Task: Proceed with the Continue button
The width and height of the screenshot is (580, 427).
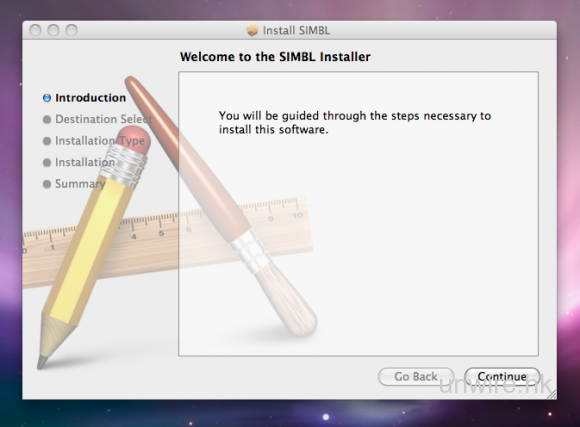Action: pyautogui.click(x=502, y=376)
